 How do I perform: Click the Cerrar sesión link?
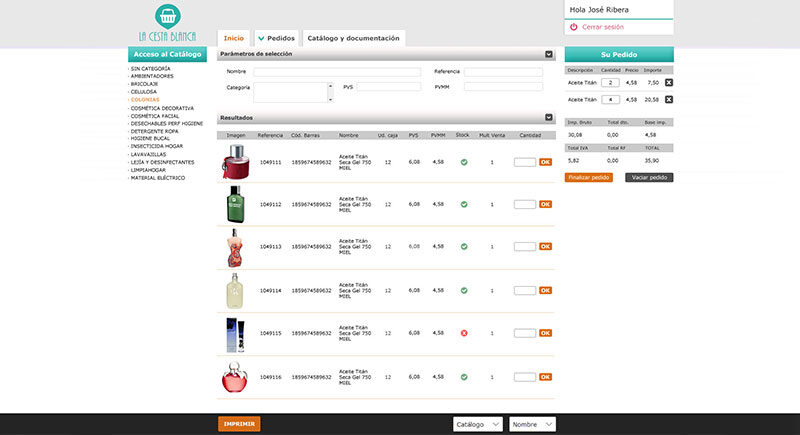(603, 27)
